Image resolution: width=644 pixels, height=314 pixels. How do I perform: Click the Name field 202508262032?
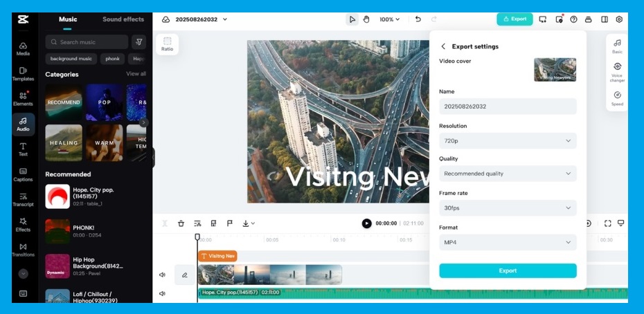(x=508, y=107)
